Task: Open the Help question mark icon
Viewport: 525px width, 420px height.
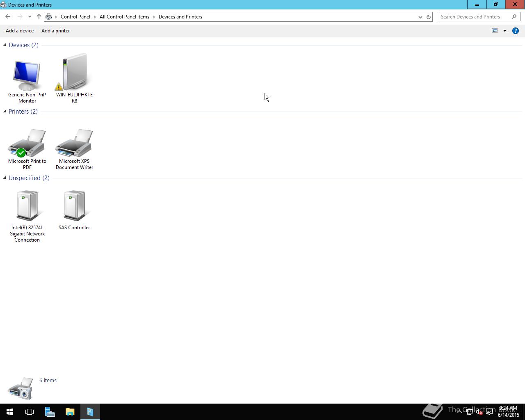Action: coord(516,31)
